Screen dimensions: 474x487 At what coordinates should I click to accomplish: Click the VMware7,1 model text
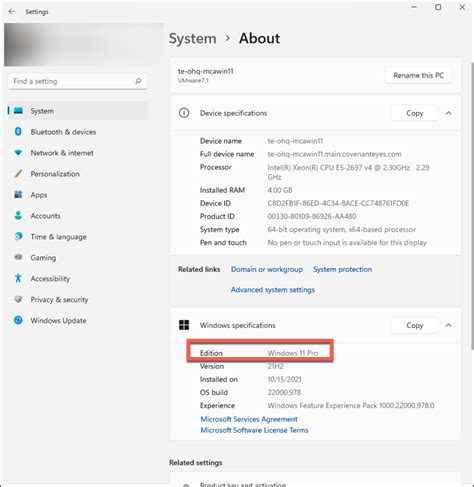[193, 80]
